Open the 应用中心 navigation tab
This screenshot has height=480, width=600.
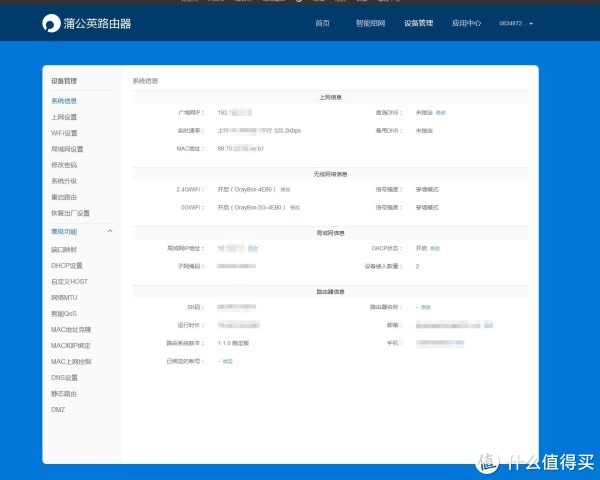466,23
